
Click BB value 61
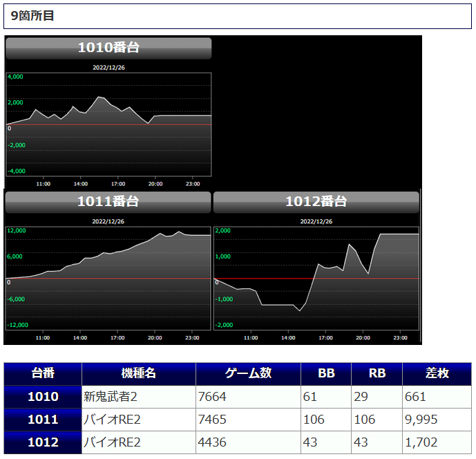tap(310, 397)
